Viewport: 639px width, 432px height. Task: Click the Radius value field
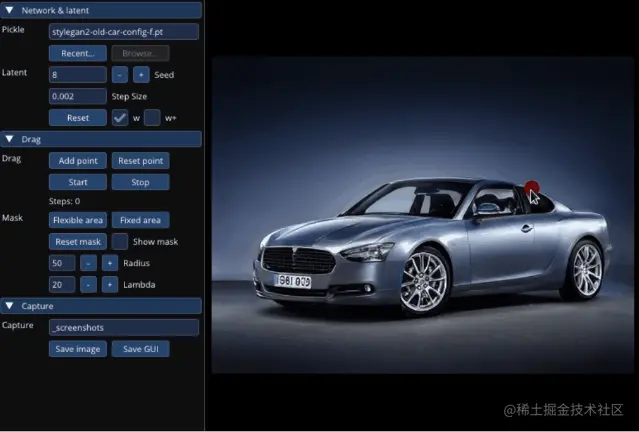62,263
